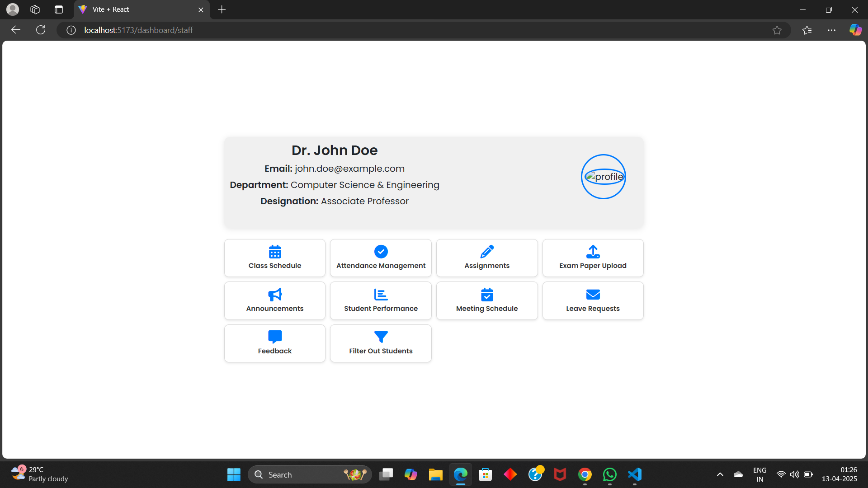
Task: Click the Filter Out Students funnel icon
Action: [381, 337]
